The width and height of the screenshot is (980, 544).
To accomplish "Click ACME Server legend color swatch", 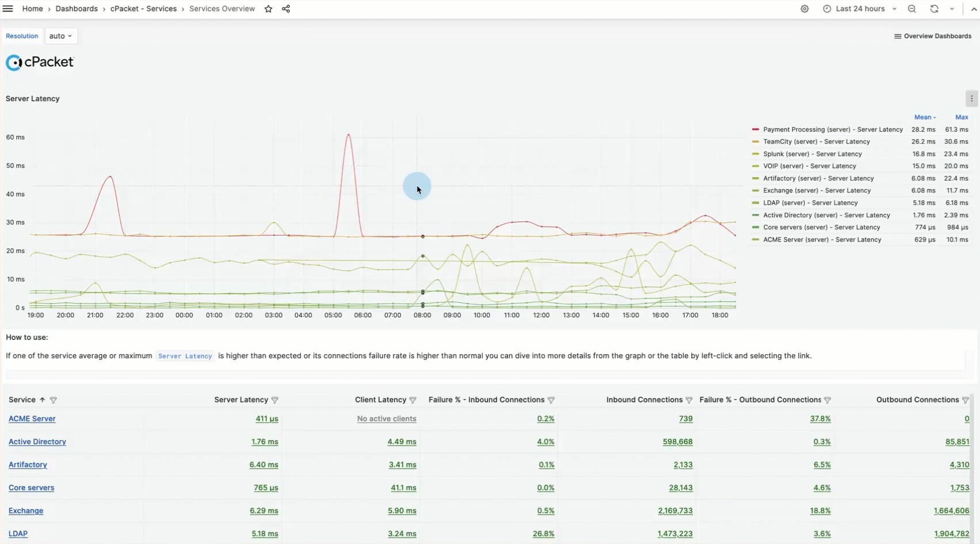I will pyautogui.click(x=755, y=240).
